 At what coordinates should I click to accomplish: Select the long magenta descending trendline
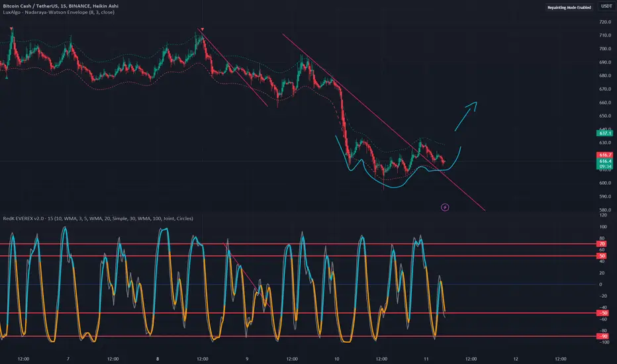(x=383, y=122)
